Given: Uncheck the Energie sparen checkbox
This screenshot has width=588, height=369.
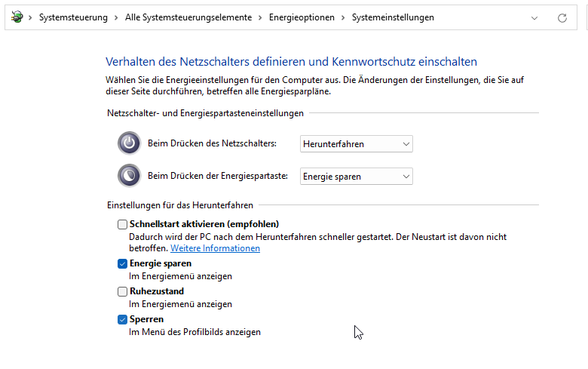Looking at the screenshot, I should [123, 263].
